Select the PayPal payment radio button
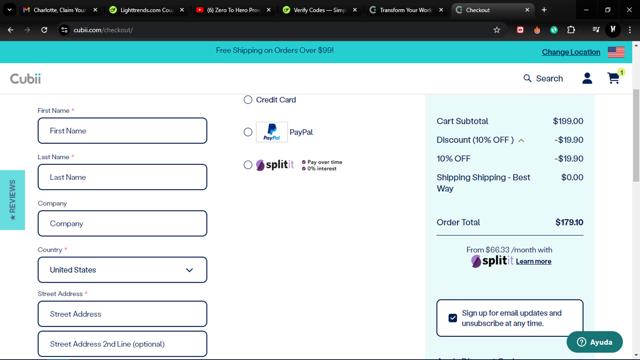This screenshot has width=640, height=360. (248, 132)
